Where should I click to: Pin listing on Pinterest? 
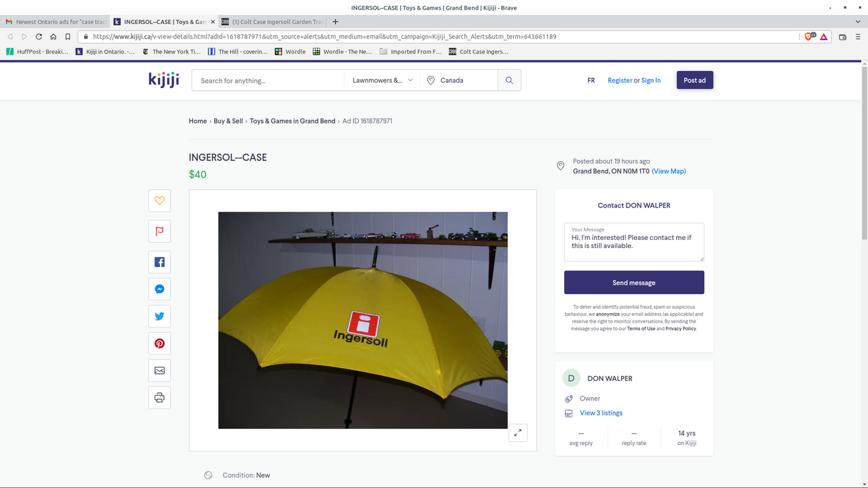pos(159,344)
